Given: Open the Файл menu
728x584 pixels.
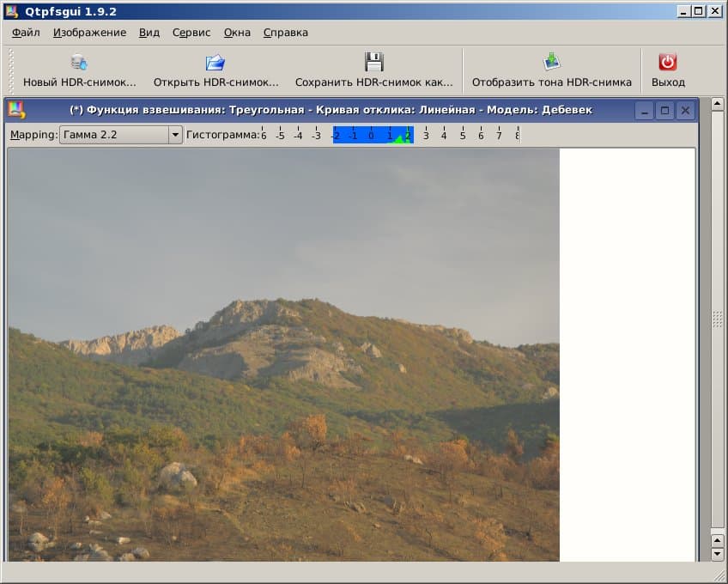Looking at the screenshot, I should point(26,33).
